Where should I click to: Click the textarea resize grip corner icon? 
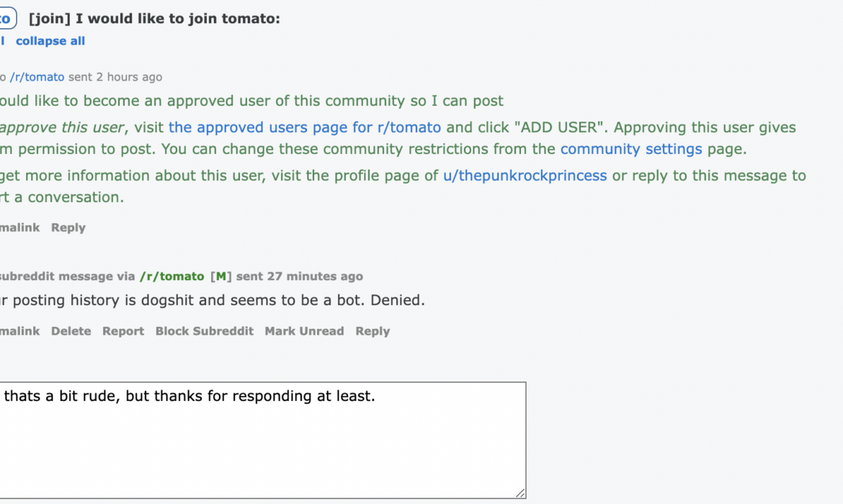(x=520, y=492)
